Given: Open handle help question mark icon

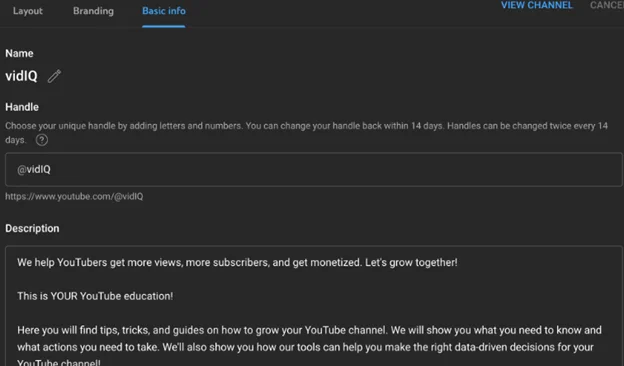Looking at the screenshot, I should point(42,140).
